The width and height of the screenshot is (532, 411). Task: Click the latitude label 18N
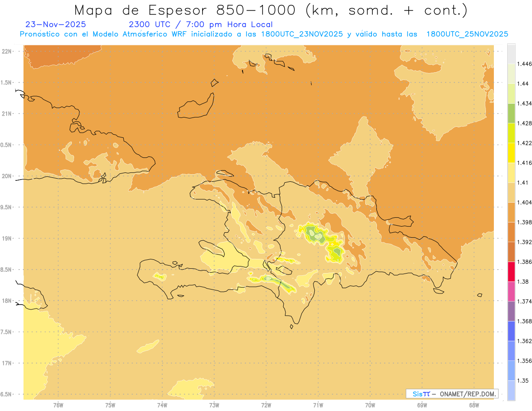coord(7,301)
